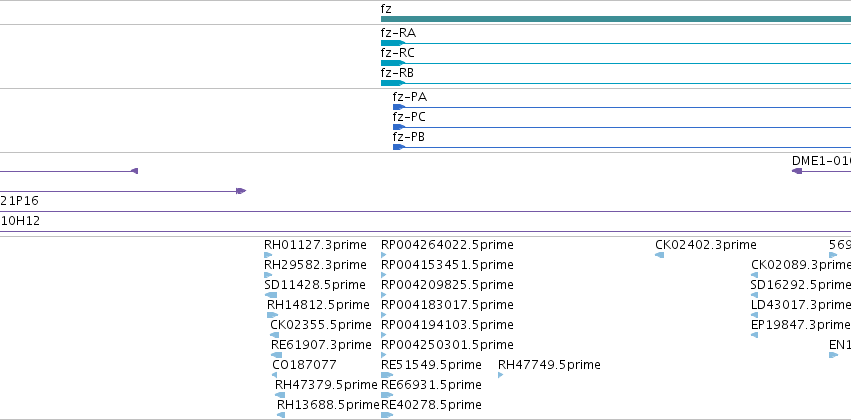
Task: Click the CK02402.3prime EST arrow
Action: (659, 255)
